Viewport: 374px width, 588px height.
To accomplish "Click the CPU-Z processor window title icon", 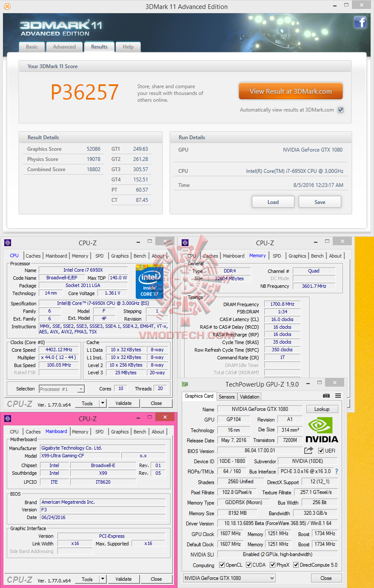I will click(7, 243).
